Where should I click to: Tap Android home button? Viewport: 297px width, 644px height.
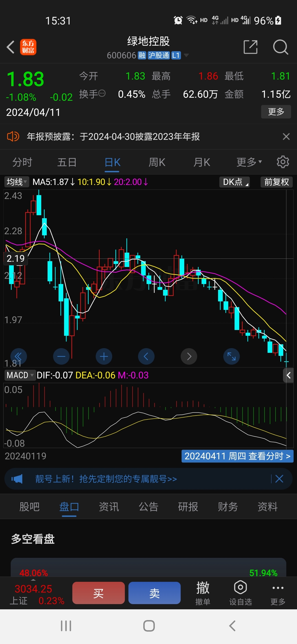click(149, 626)
